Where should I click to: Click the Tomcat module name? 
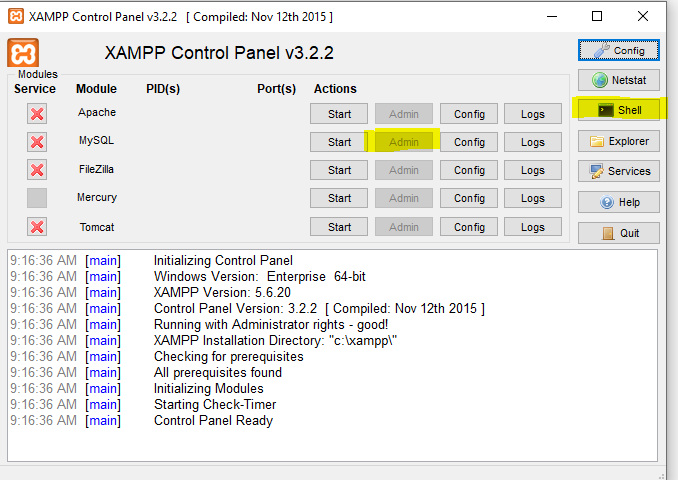coord(97,227)
